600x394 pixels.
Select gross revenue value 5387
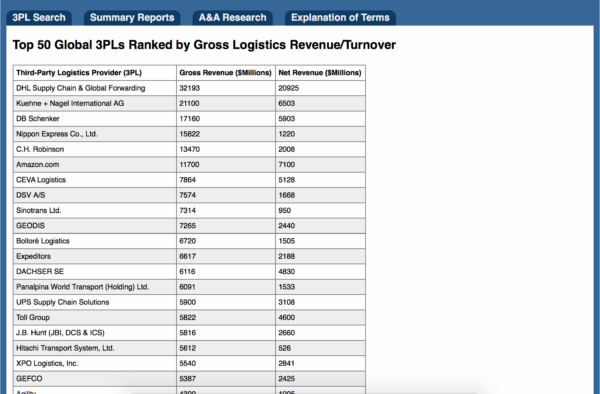[x=188, y=379]
